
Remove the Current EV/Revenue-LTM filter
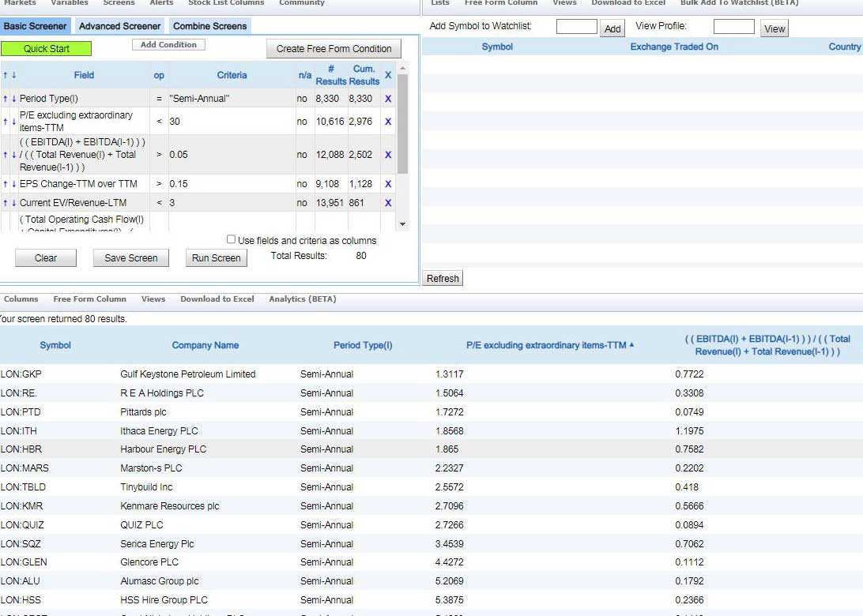tap(387, 203)
